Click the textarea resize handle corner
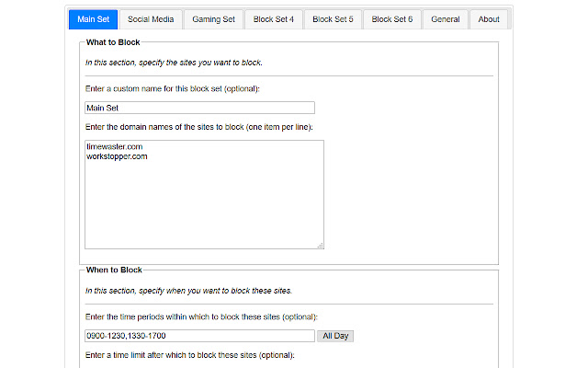The width and height of the screenshot is (588, 368). [x=321, y=246]
